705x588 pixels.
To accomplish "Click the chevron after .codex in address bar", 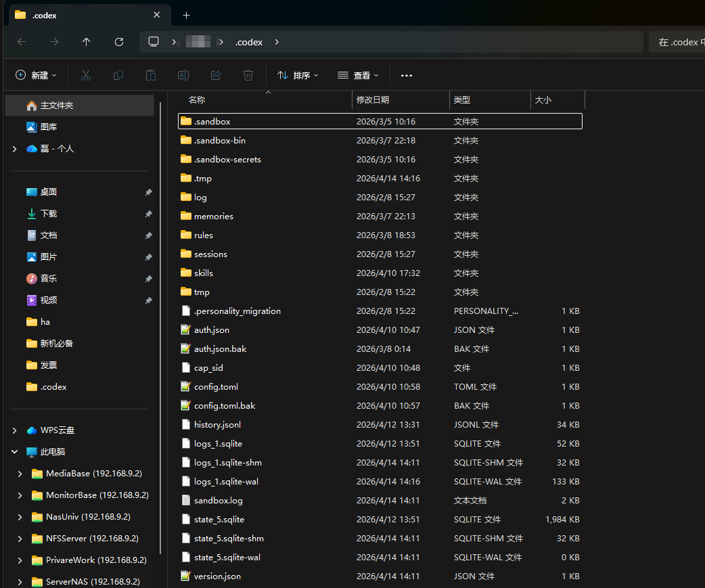I will pyautogui.click(x=277, y=42).
